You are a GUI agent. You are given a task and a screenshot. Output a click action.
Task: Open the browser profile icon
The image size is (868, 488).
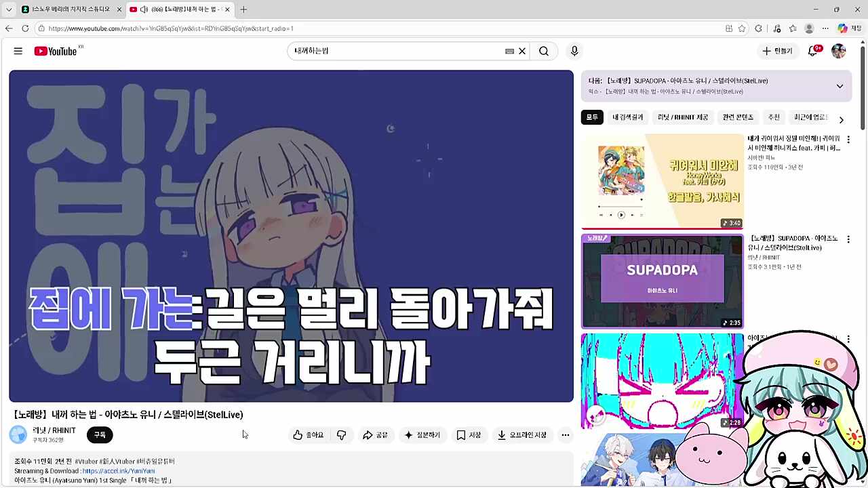pos(809,28)
